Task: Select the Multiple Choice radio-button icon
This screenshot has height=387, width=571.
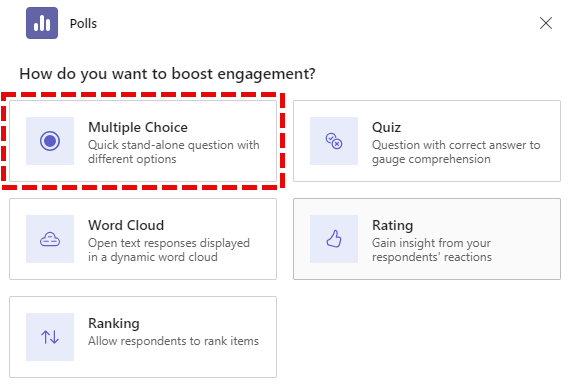Action: pyautogui.click(x=50, y=141)
